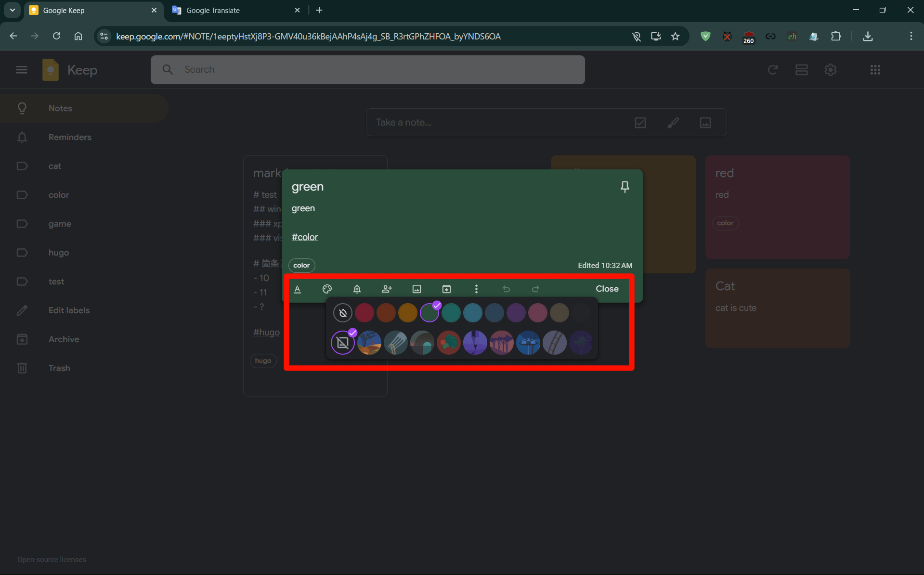
Task: Add image to the green note
Action: coord(416,289)
